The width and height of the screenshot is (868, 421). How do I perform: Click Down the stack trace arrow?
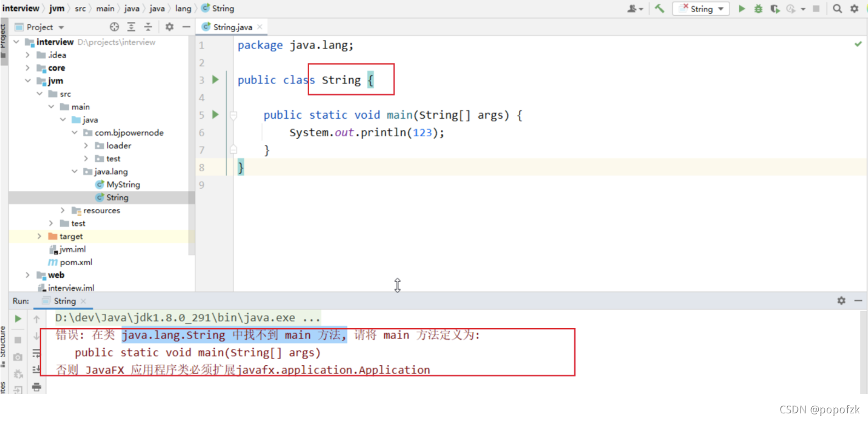pyautogui.click(x=36, y=336)
